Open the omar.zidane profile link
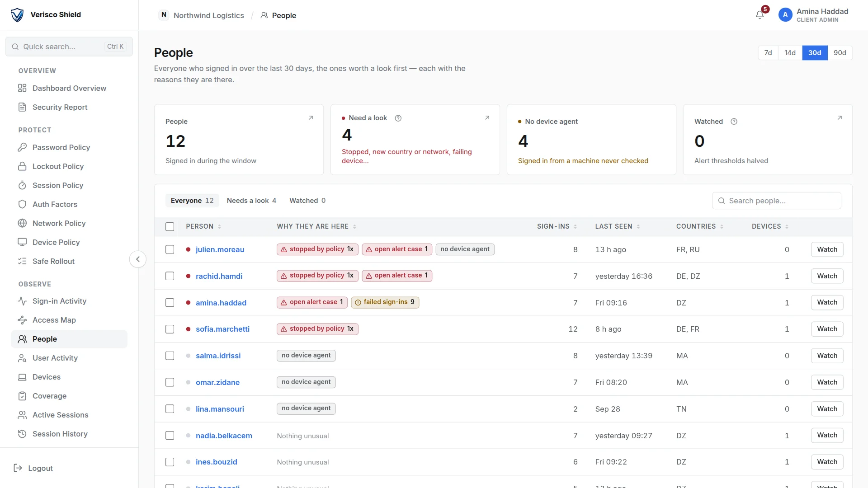This screenshot has height=488, width=868. [217, 382]
